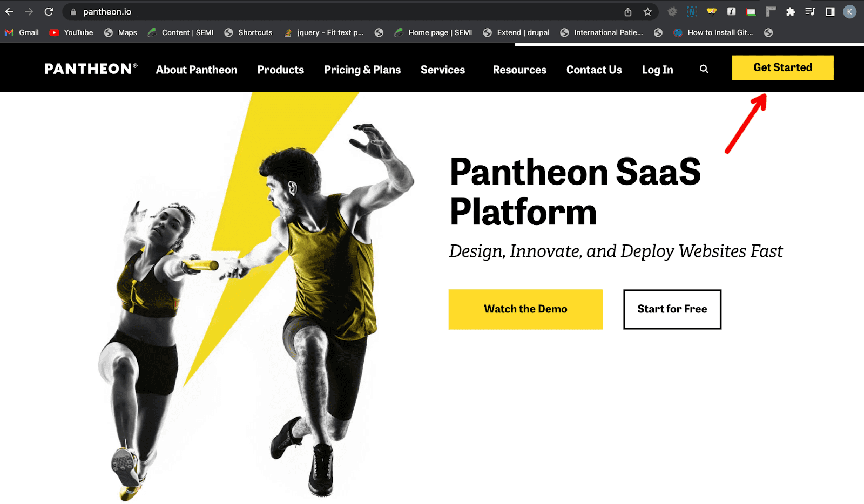Open site search with magnifier icon

pyautogui.click(x=704, y=69)
